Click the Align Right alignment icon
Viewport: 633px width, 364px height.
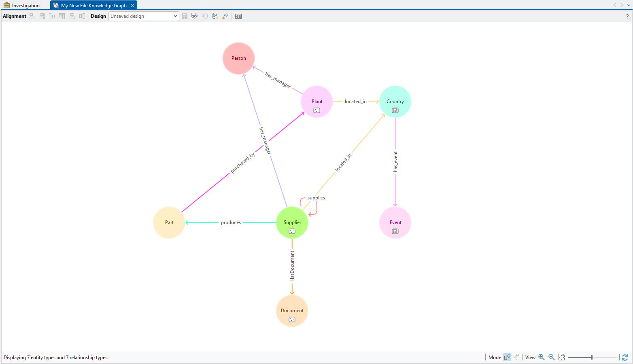click(x=42, y=16)
